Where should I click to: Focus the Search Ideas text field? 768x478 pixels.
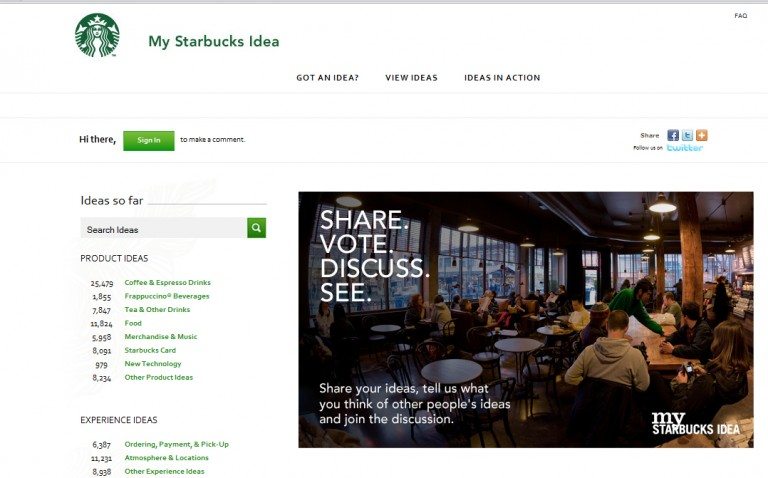click(x=164, y=228)
